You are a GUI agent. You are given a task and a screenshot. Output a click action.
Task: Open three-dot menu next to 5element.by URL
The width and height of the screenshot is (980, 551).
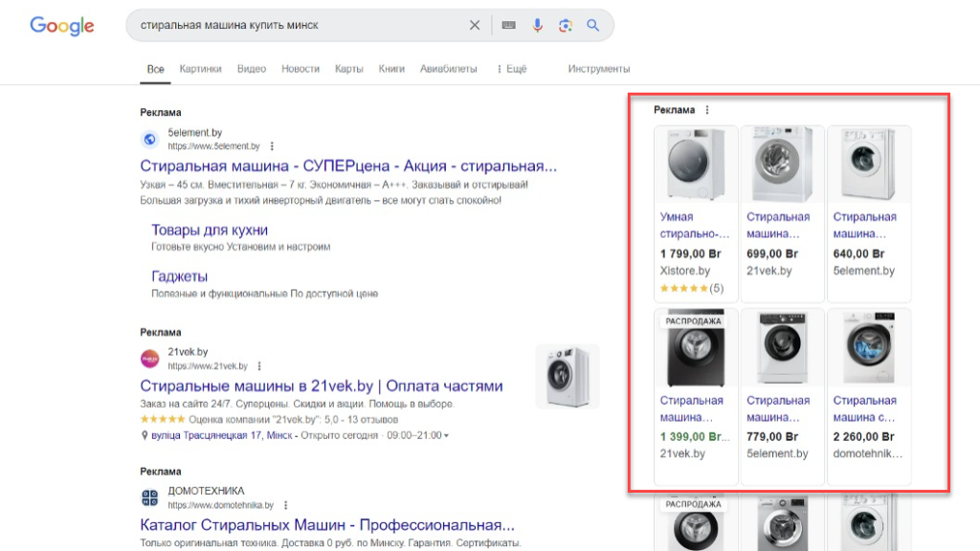(272, 146)
